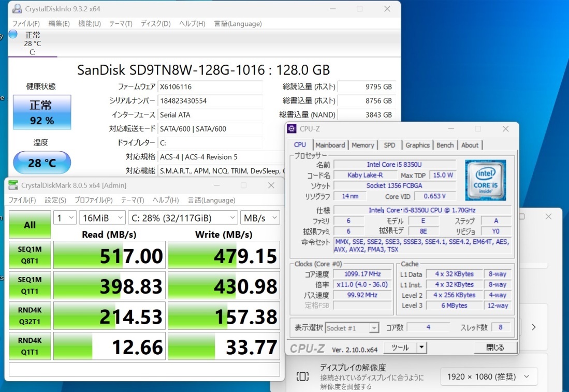Open テーマ(T) menu in CrystalDiskInfo
The width and height of the screenshot is (569, 392).
[x=121, y=24]
